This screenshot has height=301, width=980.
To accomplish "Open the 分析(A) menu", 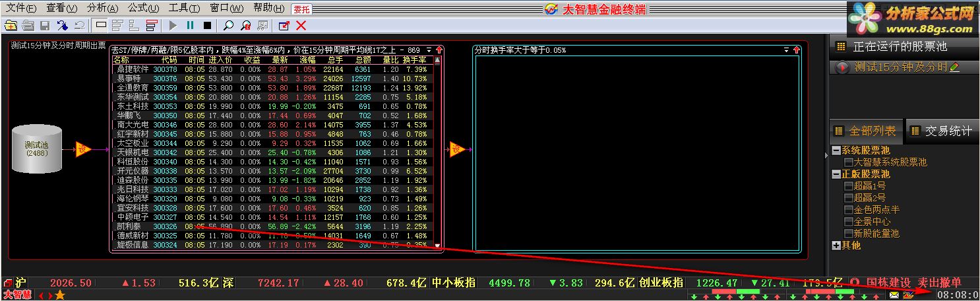I will pyautogui.click(x=102, y=9).
